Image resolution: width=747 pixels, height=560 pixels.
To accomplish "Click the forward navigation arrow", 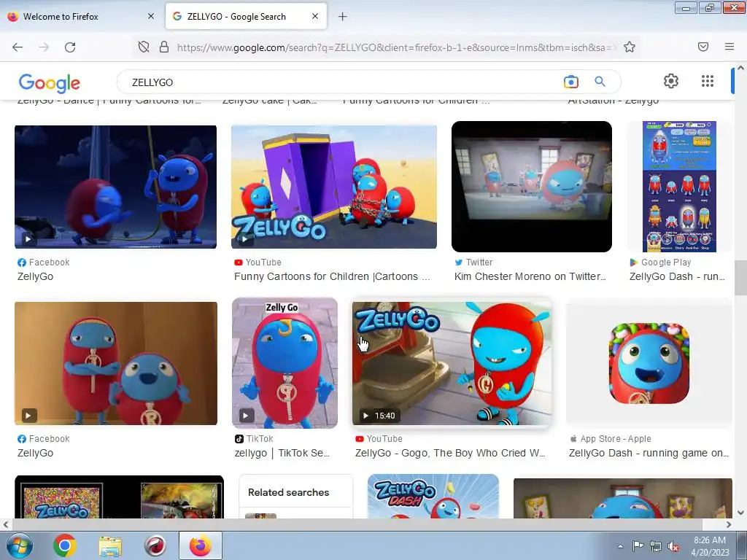I will coord(44,47).
